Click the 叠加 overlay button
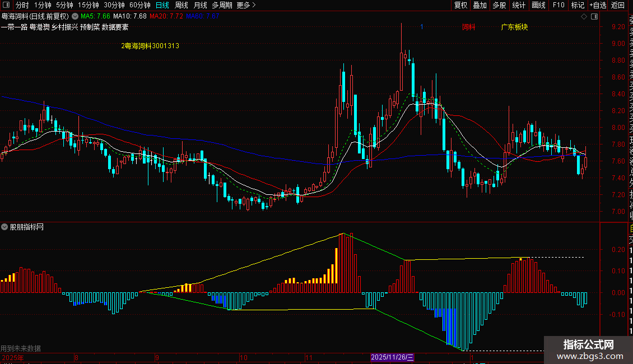 point(480,5)
